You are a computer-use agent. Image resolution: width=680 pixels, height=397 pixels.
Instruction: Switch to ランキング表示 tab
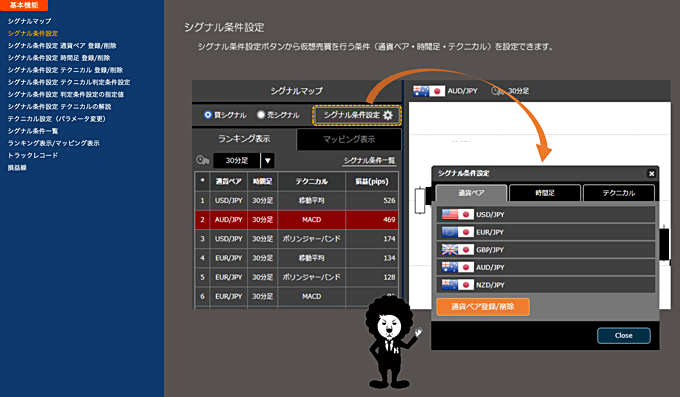pyautogui.click(x=244, y=139)
